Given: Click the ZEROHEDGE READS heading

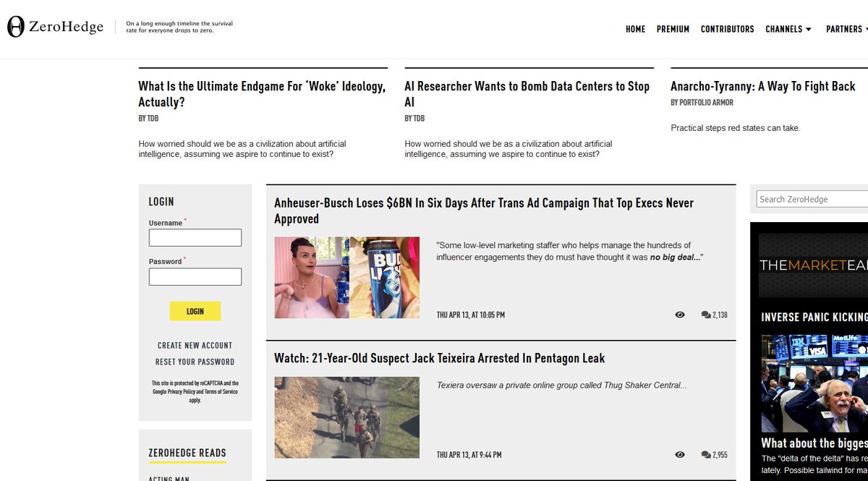Looking at the screenshot, I should point(187,453).
